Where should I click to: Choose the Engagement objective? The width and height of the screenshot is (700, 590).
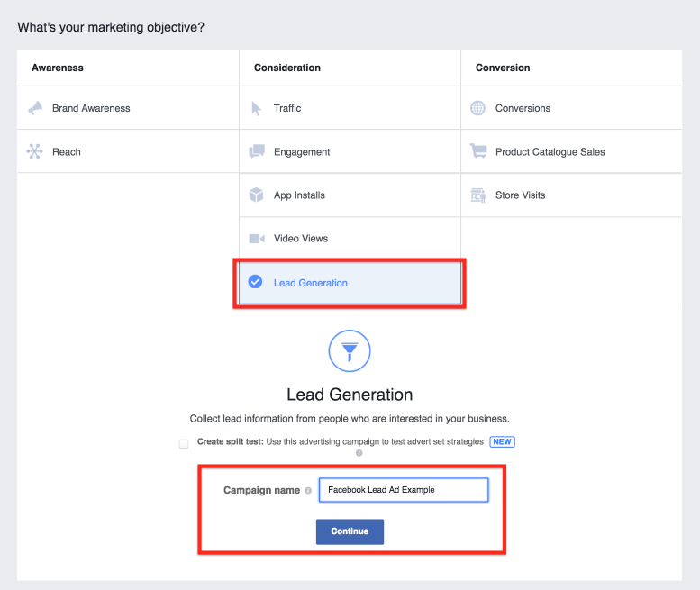[x=350, y=151]
